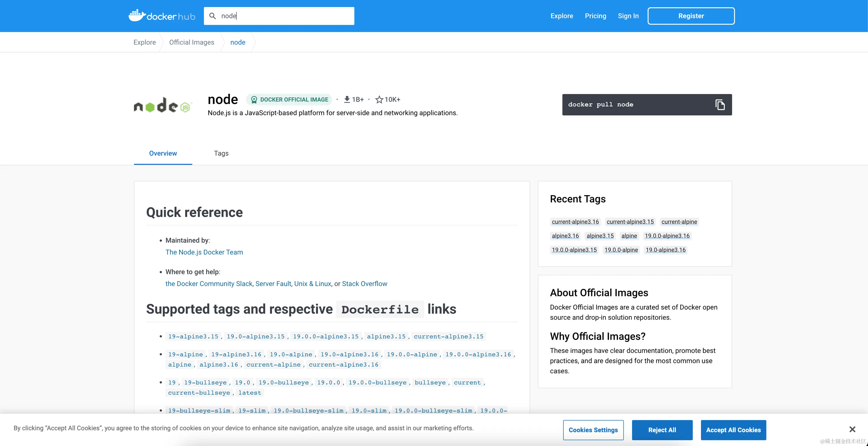
Task: Click the download icon next to 1B+
Action: 347,100
